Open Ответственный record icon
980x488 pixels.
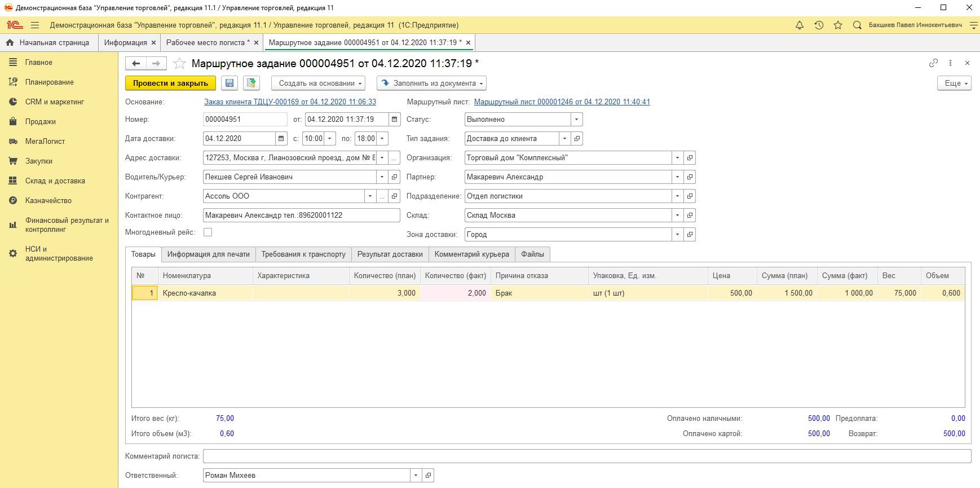428,476
